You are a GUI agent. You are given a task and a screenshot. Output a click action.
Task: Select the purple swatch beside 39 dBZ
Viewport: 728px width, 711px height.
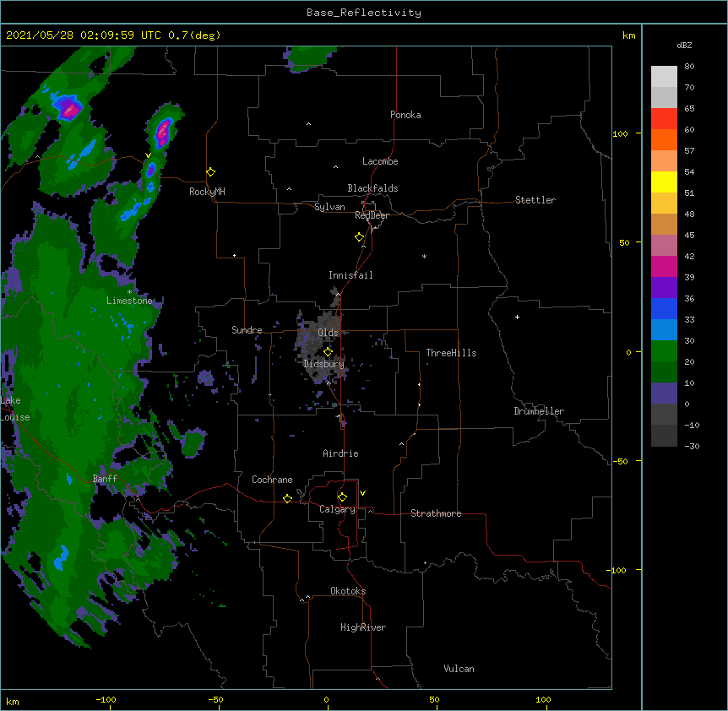coord(664,288)
